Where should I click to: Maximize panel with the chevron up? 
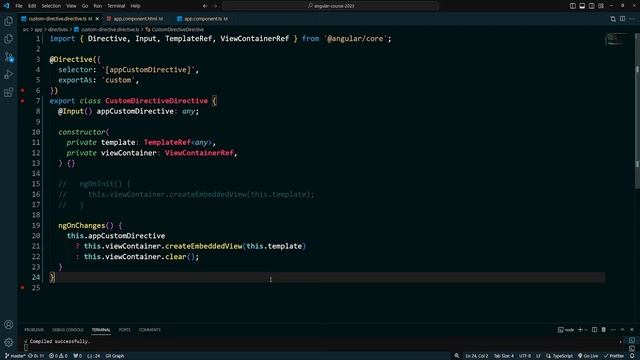point(622,330)
